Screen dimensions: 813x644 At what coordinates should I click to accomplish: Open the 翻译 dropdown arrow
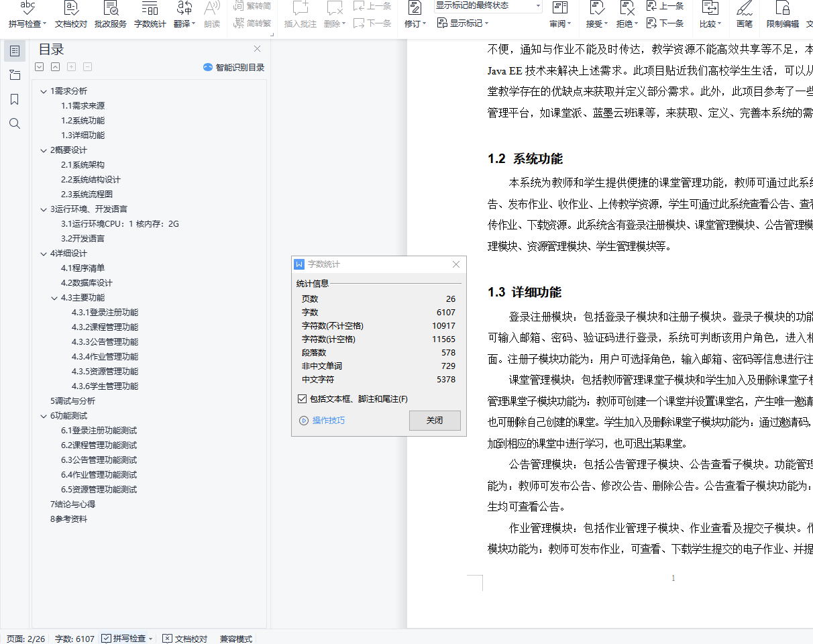pos(193,24)
